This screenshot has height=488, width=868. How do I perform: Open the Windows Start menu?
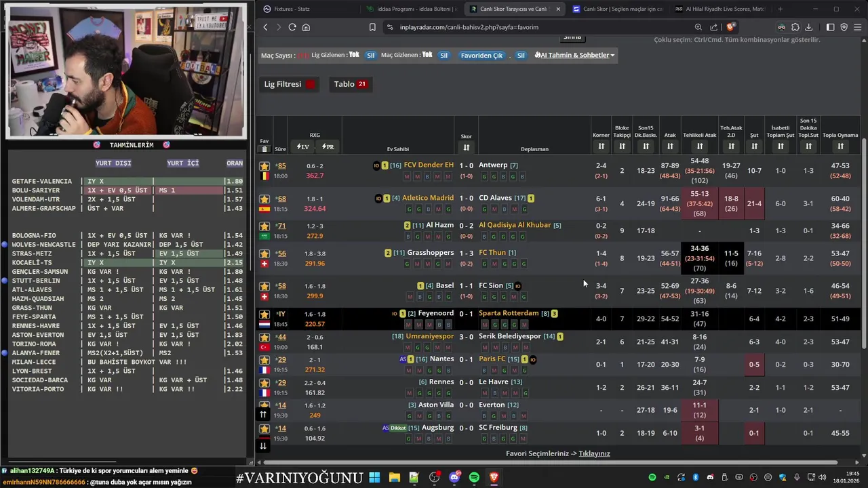tap(374, 478)
